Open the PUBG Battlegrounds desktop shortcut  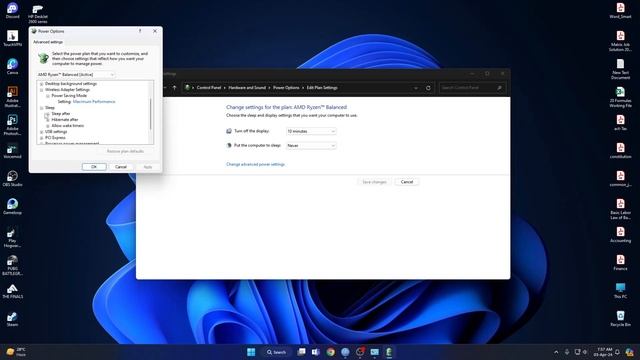tap(12, 265)
